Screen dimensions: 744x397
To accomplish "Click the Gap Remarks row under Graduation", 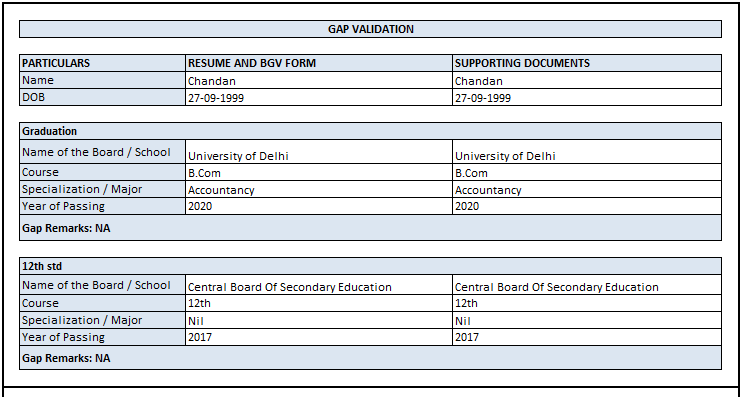I will (370, 228).
